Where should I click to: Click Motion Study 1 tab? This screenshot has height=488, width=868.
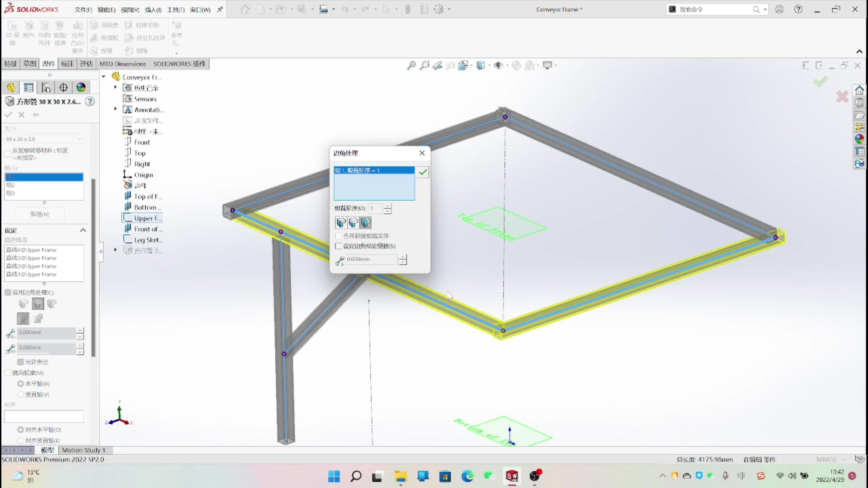tap(84, 450)
